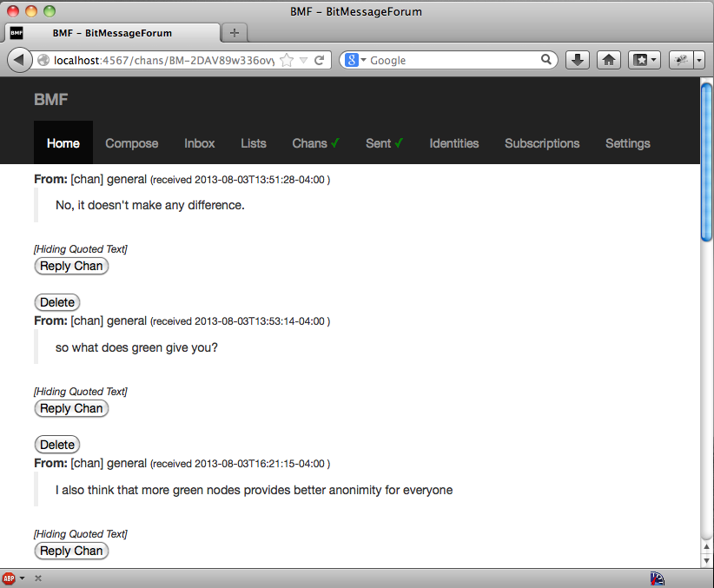Reply Chan to 'so what does green give you?'
714x588 pixels.
71,408
